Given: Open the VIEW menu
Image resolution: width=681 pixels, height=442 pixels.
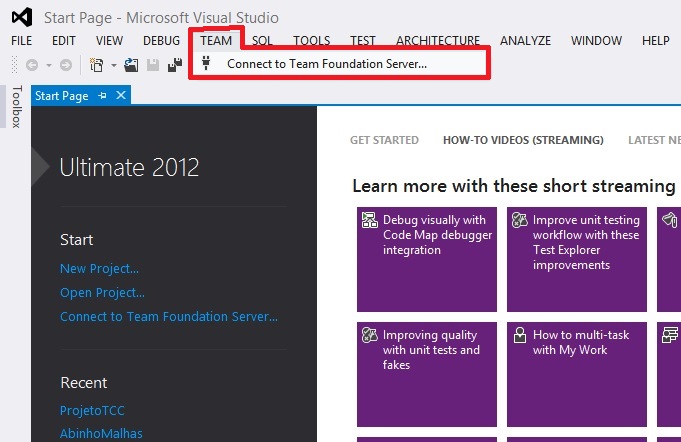Looking at the screenshot, I should 109,41.
